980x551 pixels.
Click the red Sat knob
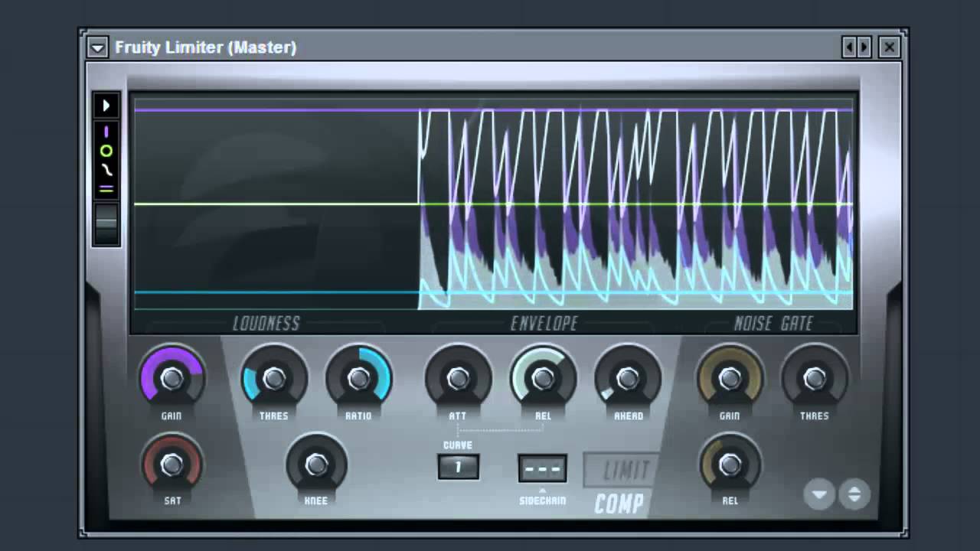(x=172, y=465)
